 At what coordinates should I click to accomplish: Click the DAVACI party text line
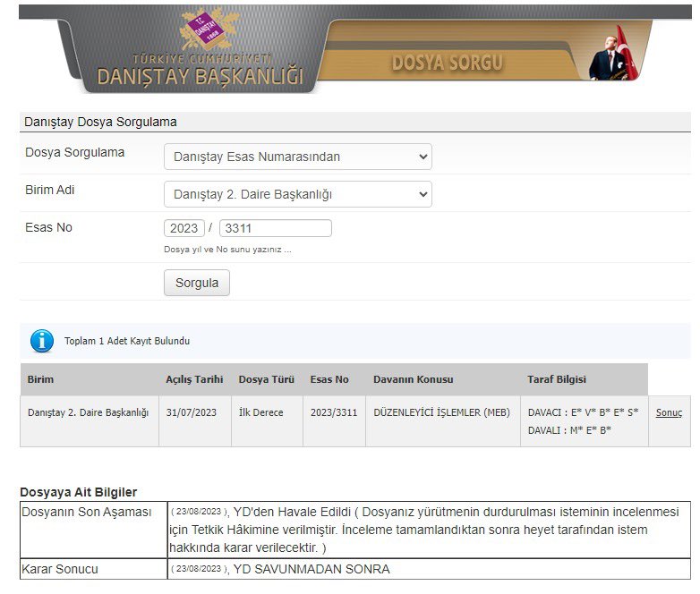583,412
